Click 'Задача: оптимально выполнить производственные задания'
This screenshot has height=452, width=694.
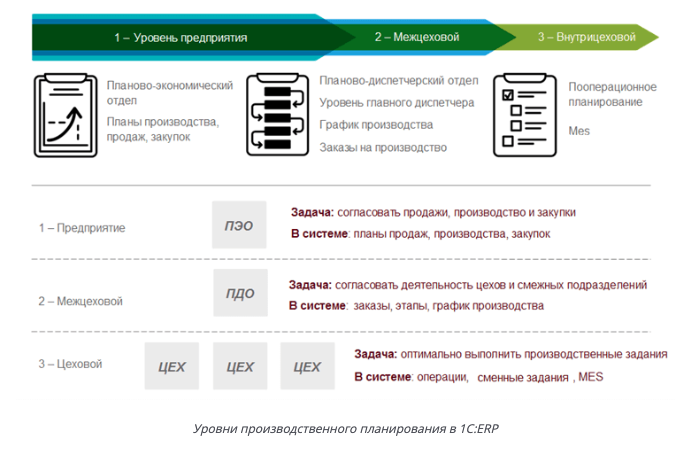tap(511, 354)
